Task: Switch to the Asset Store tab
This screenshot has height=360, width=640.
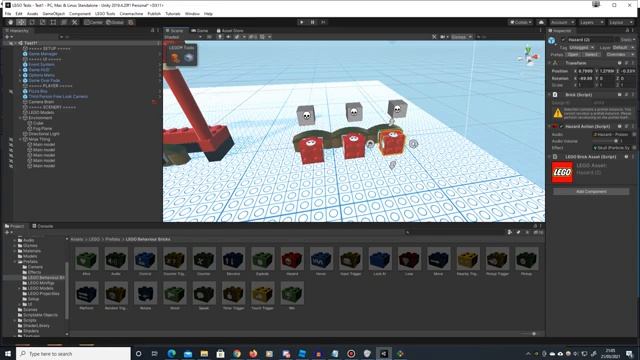Action: click(x=230, y=31)
